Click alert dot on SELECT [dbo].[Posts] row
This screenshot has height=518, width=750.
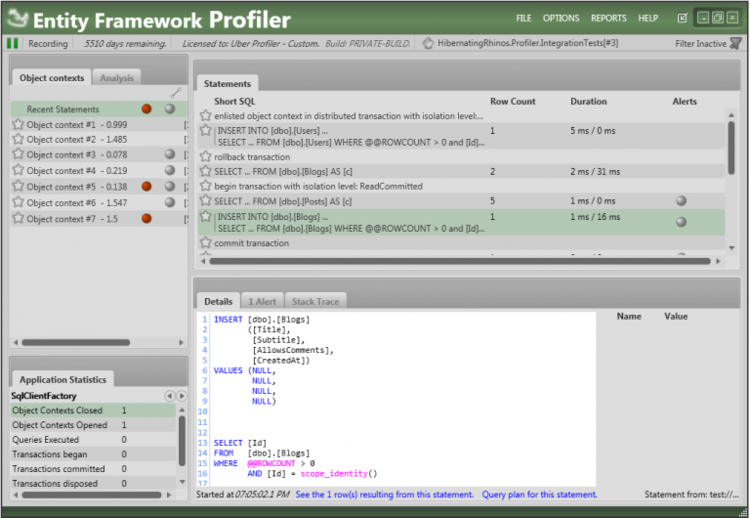coord(681,201)
